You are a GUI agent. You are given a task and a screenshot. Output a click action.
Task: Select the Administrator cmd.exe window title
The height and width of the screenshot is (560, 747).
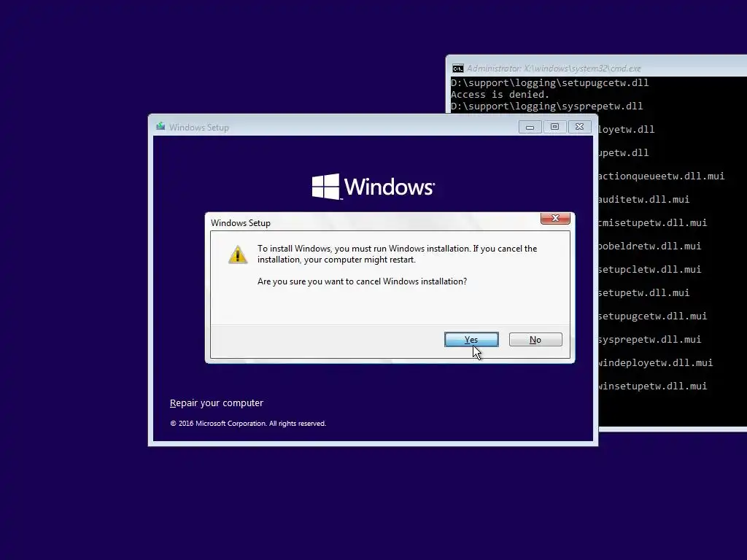pos(554,69)
